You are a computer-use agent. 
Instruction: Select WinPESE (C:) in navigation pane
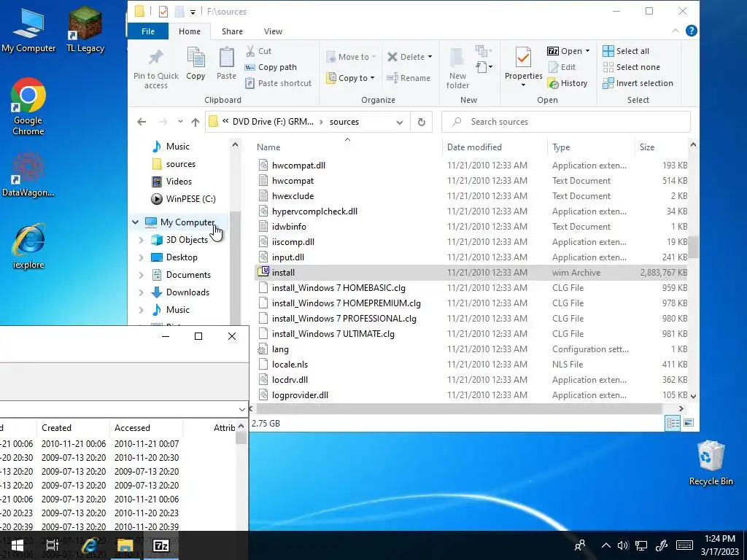[x=183, y=198]
